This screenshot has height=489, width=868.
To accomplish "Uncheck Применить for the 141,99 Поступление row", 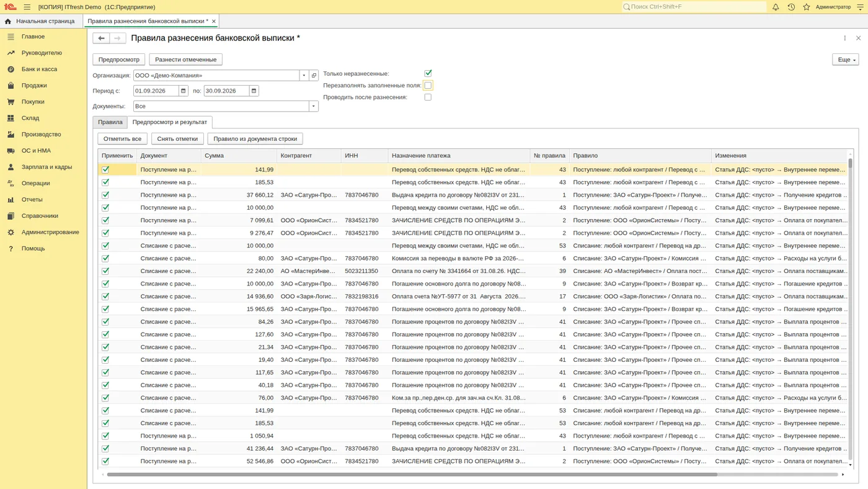I will (105, 169).
